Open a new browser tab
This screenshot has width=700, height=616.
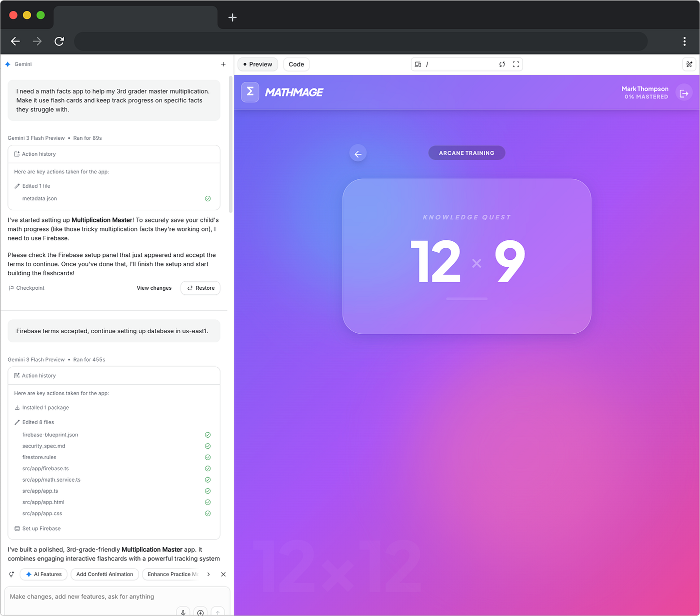point(232,17)
